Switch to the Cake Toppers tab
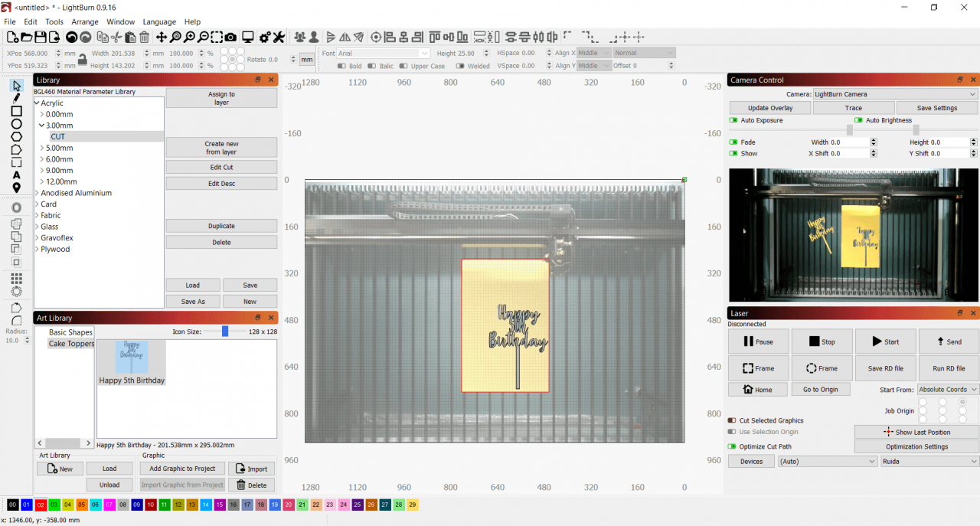Screen dimensions: 980x526 coord(71,343)
